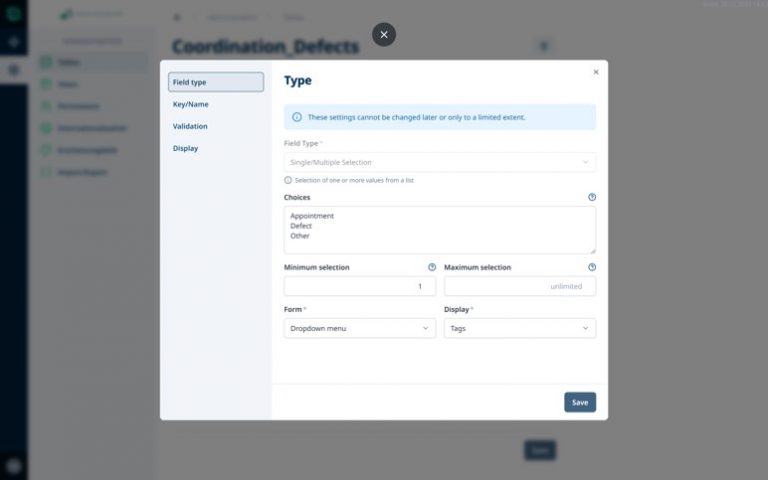Viewport: 768px width, 480px height.
Task: Click the info icon in the blue notice banner
Action: click(297, 117)
